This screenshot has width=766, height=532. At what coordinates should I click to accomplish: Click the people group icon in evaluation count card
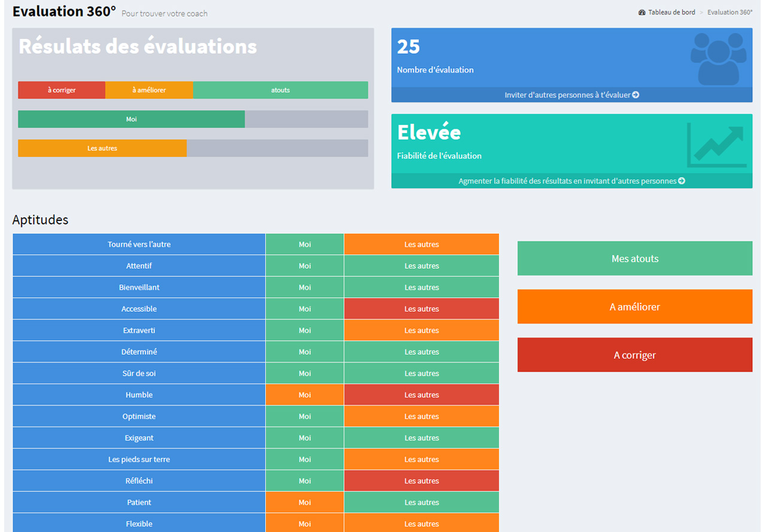click(x=718, y=58)
